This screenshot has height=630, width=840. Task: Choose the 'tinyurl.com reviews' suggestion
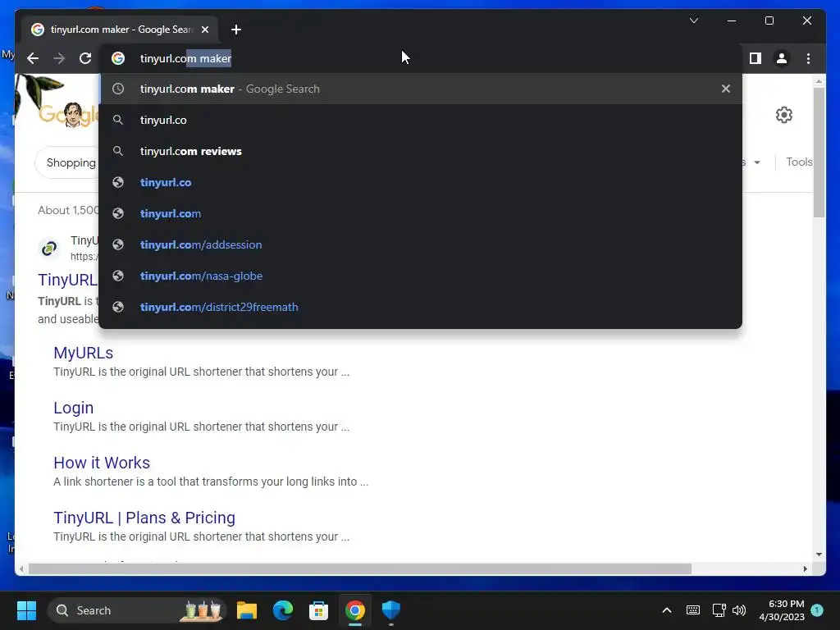[x=421, y=151]
